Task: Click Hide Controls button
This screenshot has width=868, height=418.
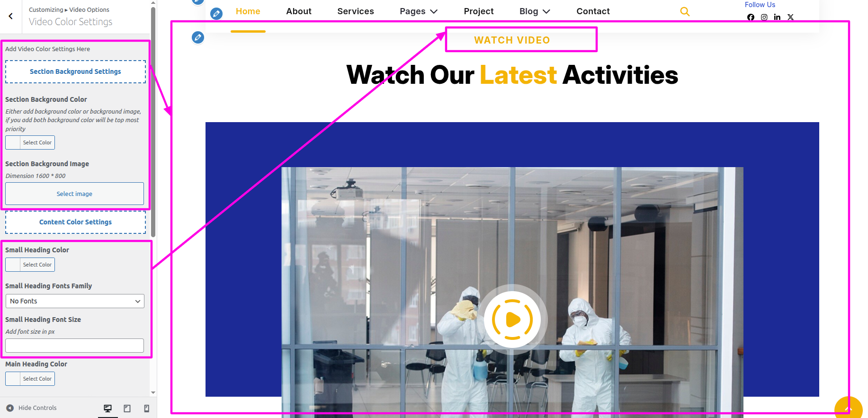Action: [31, 408]
